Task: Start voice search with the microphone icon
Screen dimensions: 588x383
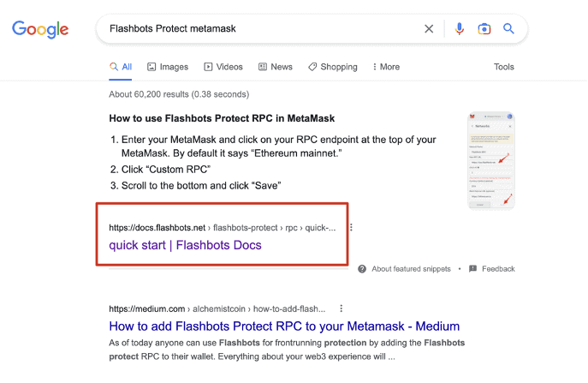Action: click(x=459, y=28)
